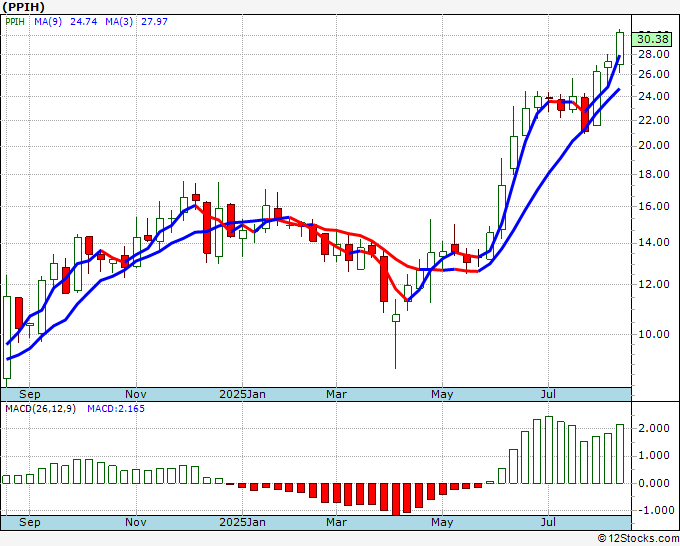Click the 18.00 price axis label

654,174
